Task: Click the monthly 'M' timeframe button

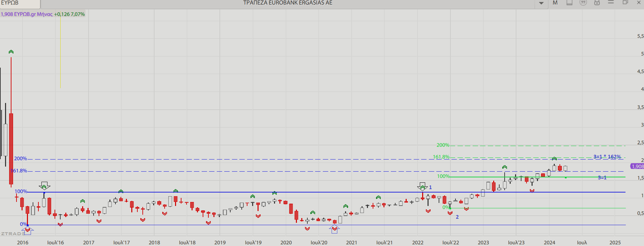Action: (x=555, y=3)
